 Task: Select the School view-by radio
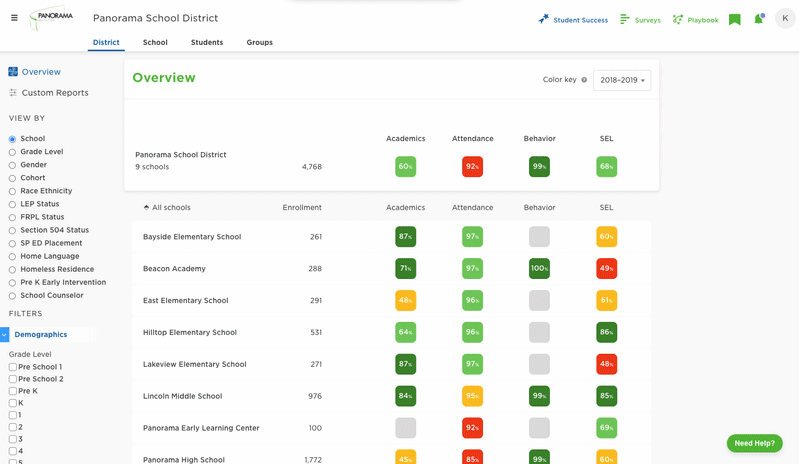(12, 139)
